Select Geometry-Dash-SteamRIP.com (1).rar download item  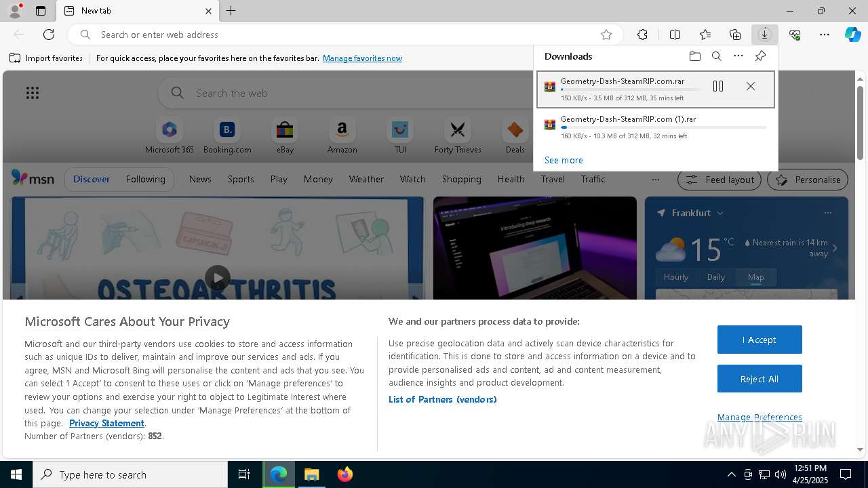tap(655, 127)
